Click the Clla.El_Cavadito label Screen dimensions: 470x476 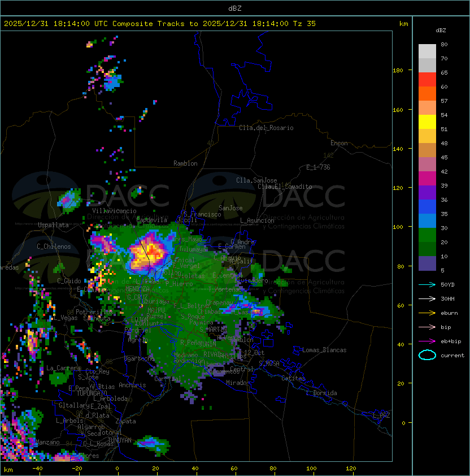285,187
